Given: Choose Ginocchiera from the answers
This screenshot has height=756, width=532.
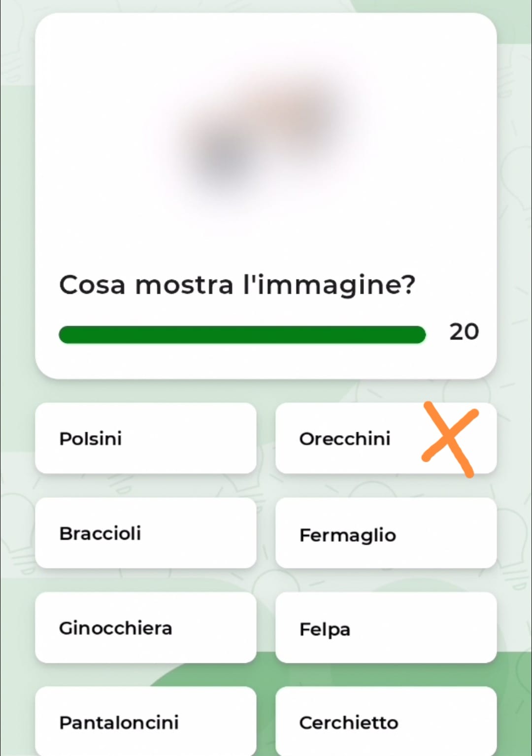Looking at the screenshot, I should pyautogui.click(x=146, y=627).
